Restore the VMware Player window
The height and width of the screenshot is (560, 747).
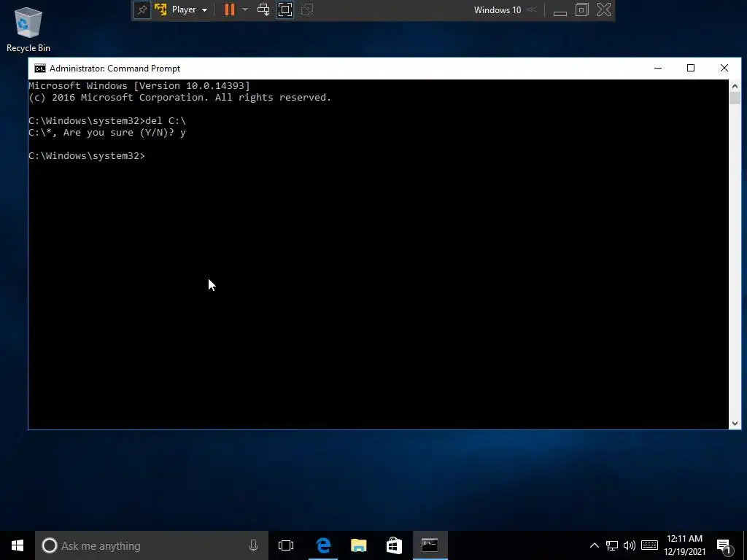(x=581, y=9)
